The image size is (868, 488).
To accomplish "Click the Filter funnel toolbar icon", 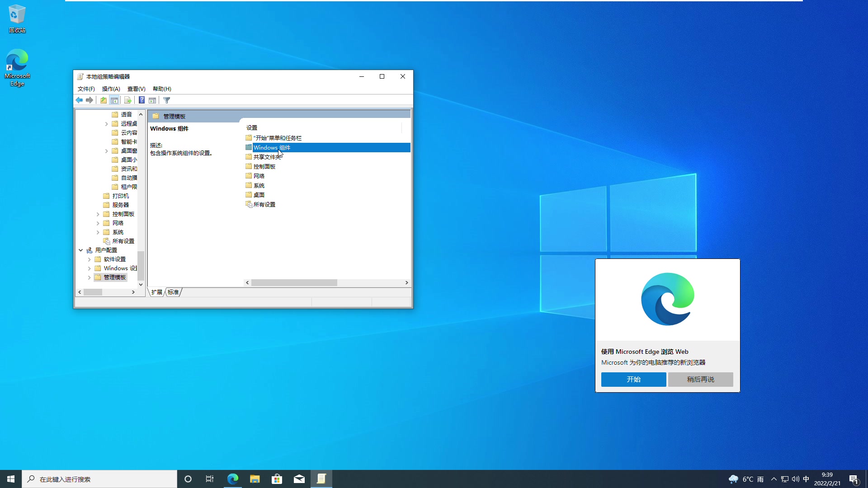I will 167,100.
